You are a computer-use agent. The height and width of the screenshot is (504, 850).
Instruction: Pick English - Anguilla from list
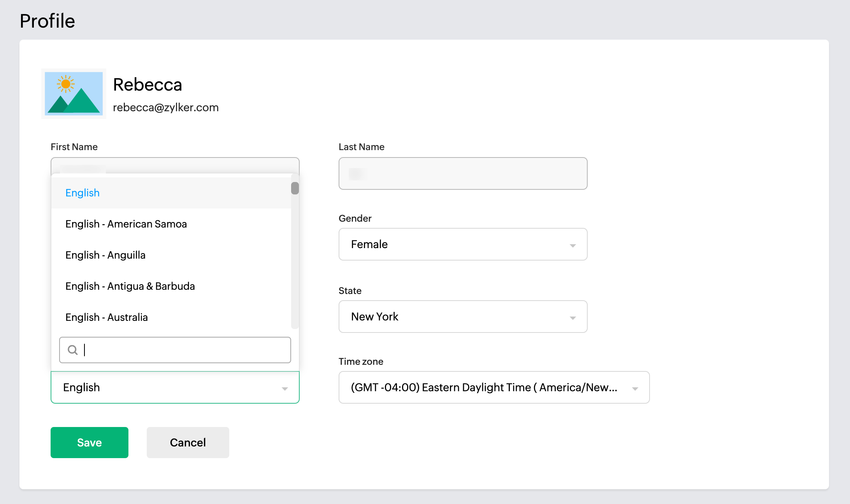point(105,255)
